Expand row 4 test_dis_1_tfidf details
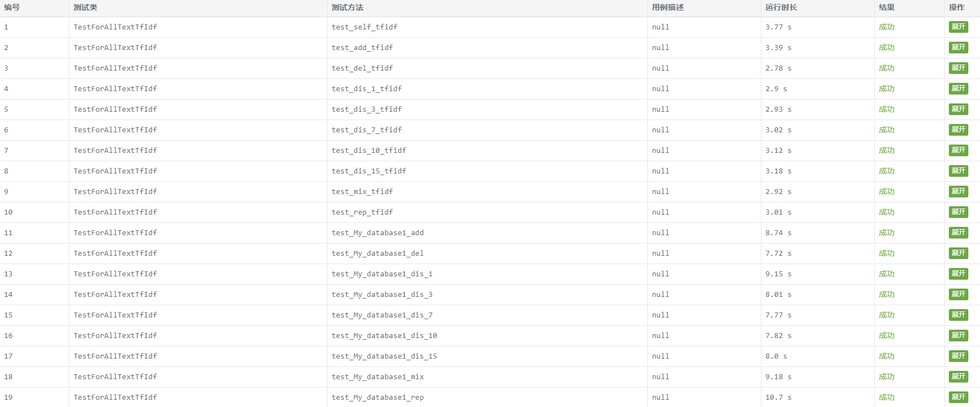Screen dimensions: 980x407 pyautogui.click(x=958, y=88)
